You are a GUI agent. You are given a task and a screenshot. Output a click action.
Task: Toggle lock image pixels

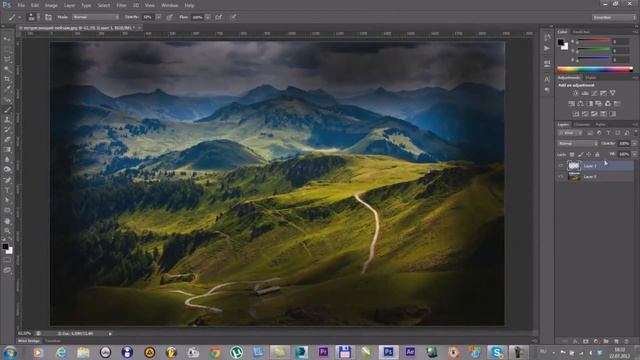[580, 154]
